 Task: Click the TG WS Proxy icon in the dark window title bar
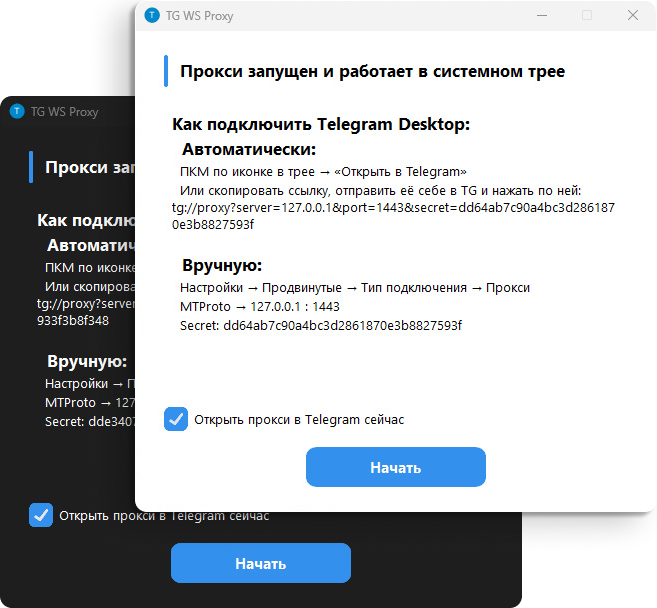pyautogui.click(x=17, y=111)
